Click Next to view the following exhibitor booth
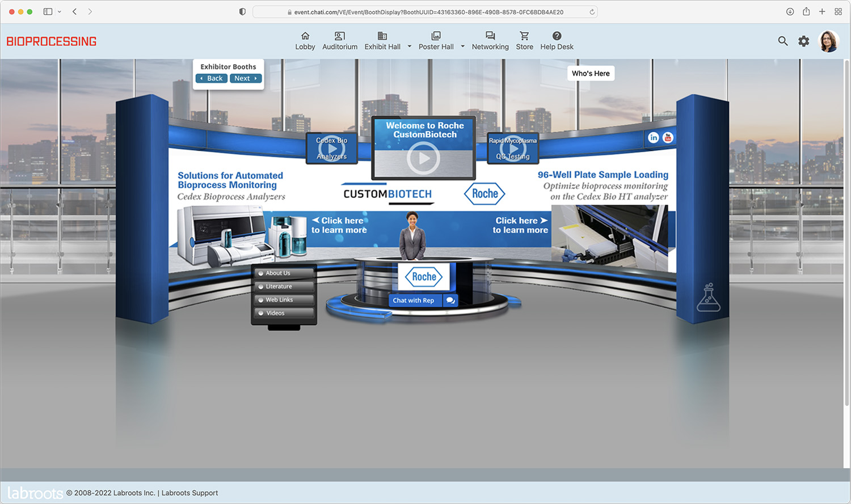The height and width of the screenshot is (504, 851). click(246, 78)
